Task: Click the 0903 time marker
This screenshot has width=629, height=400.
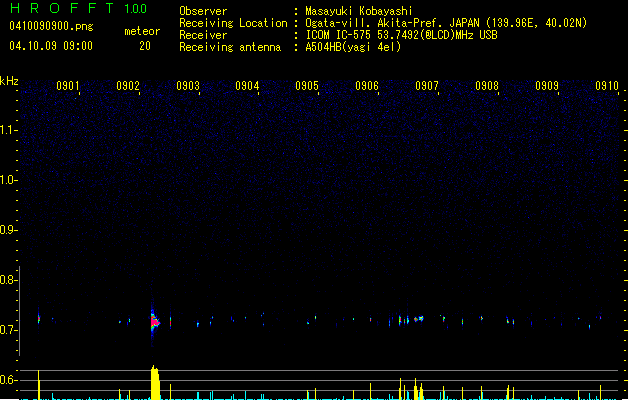Action: tap(188, 86)
